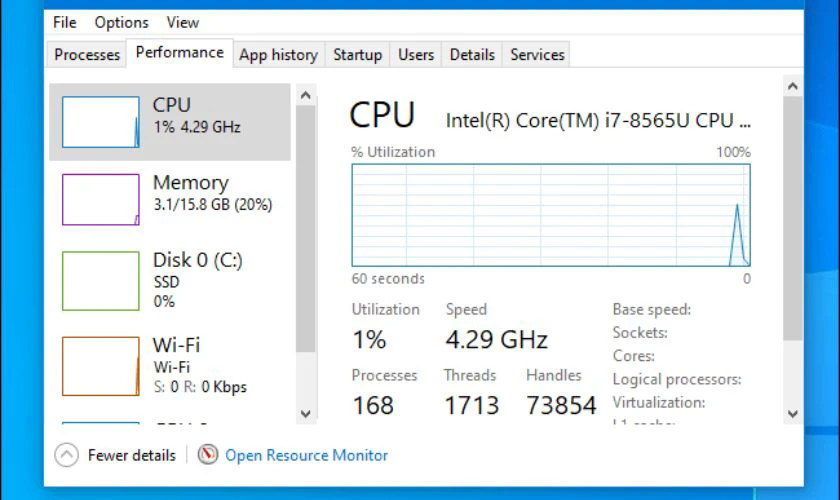Screen dimensions: 840x500
Task: Open Resource Monitor link
Action: point(306,455)
